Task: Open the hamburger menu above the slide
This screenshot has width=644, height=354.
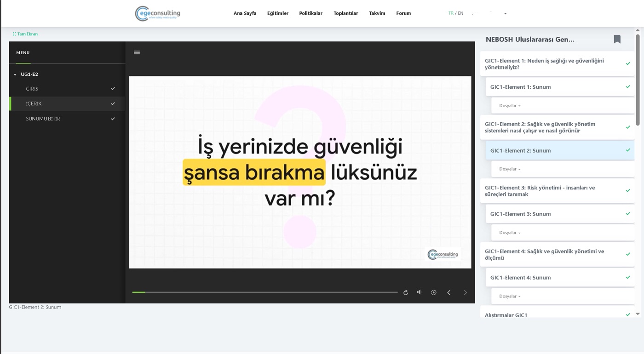Action: pos(137,52)
